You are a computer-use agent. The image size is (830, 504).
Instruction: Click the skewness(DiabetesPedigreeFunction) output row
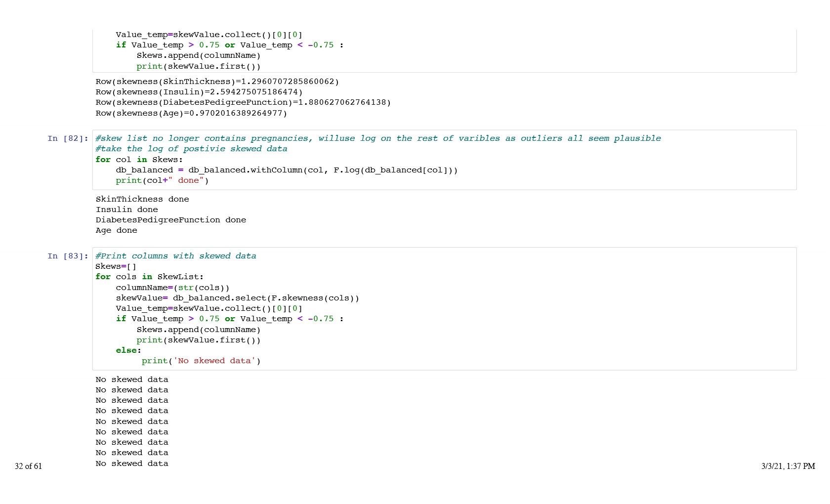pyautogui.click(x=243, y=102)
